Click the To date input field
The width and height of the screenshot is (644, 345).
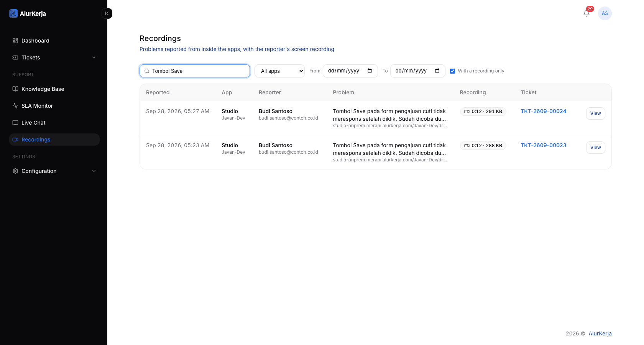pos(418,71)
